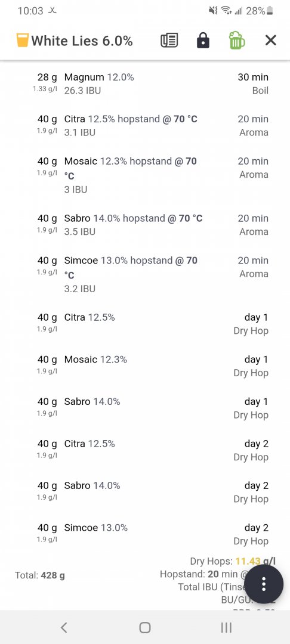Toggle the recipe padlock icon

coord(203,41)
